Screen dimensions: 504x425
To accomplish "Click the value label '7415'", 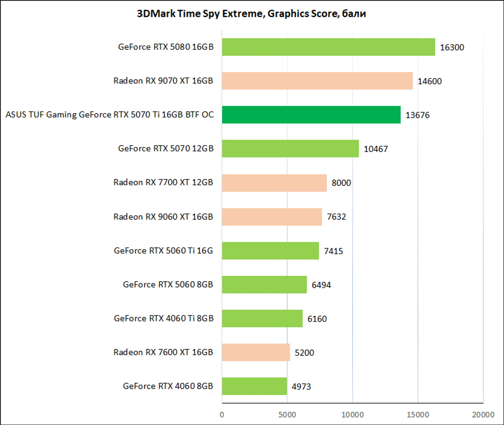I will coord(333,251).
